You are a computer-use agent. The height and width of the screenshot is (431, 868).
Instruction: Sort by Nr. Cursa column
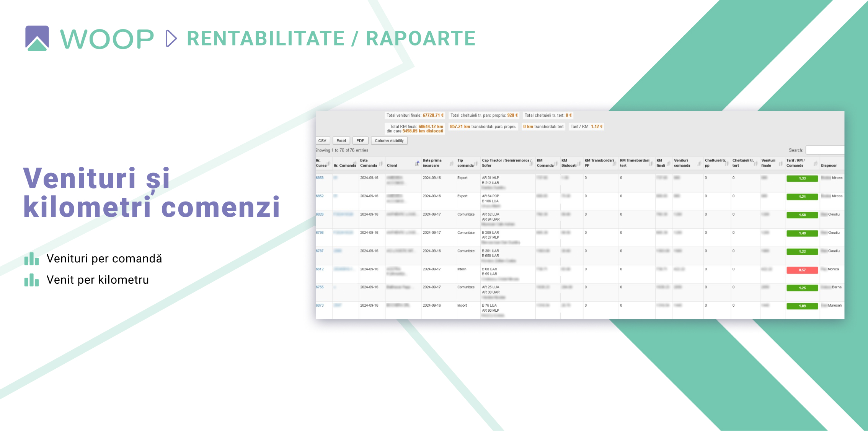click(x=323, y=163)
